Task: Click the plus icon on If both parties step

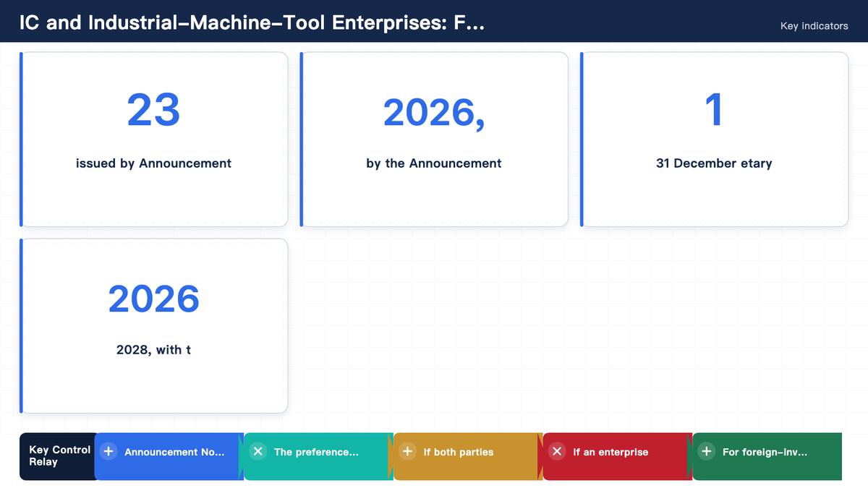Action: 408,451
